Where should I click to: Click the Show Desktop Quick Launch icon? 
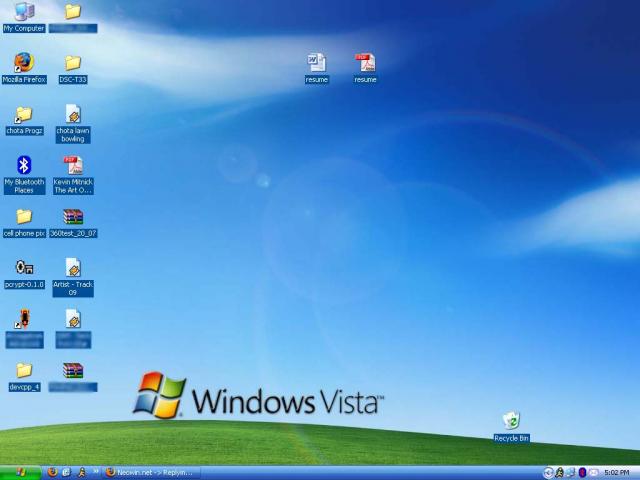point(67,472)
